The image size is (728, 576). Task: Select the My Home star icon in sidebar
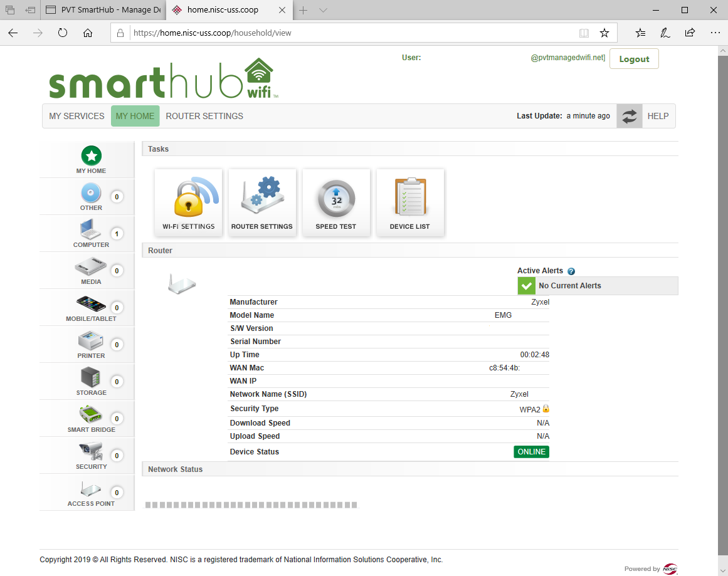pyautogui.click(x=91, y=156)
